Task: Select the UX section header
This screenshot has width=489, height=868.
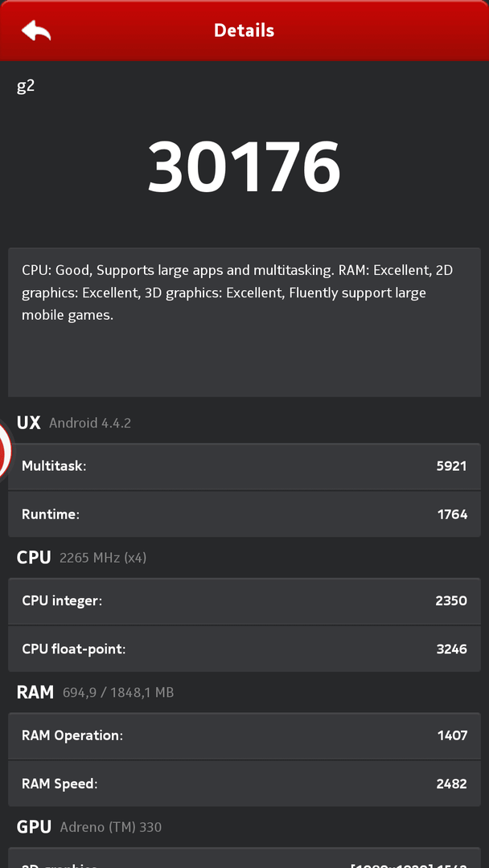Action: pos(29,423)
